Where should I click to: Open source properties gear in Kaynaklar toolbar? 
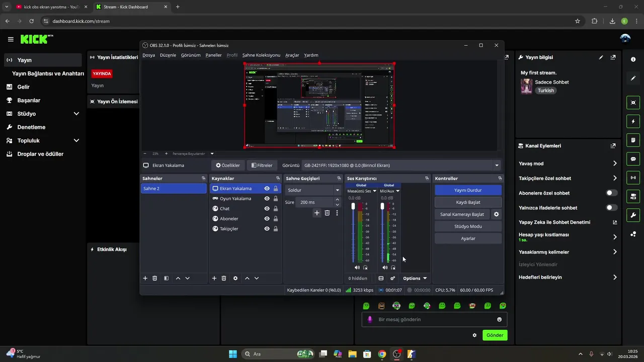click(235, 278)
